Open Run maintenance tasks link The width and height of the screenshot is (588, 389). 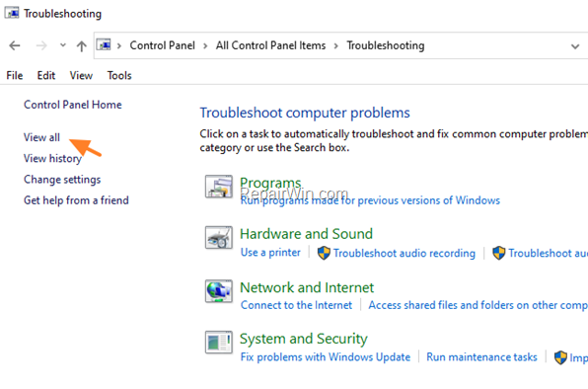[481, 356]
